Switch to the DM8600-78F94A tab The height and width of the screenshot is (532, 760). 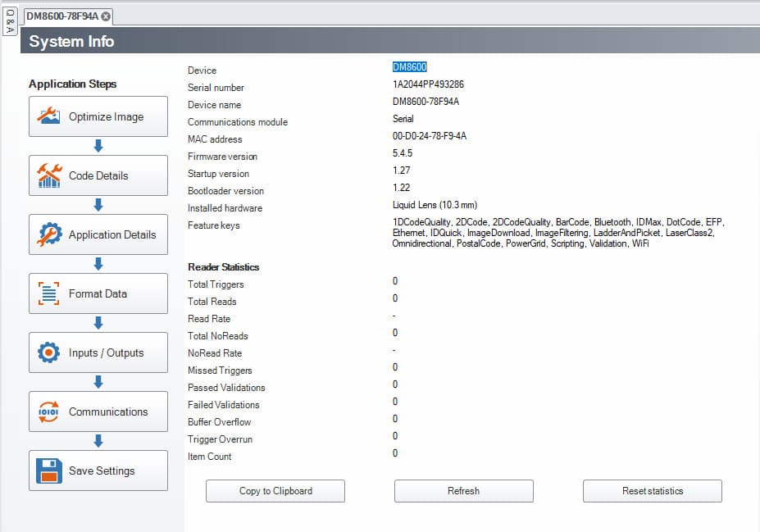point(62,16)
